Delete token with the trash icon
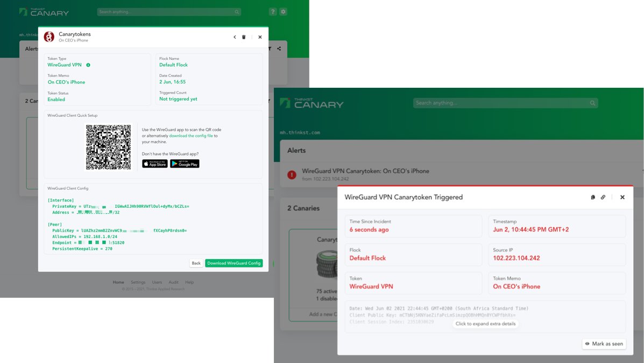Screen dimensions: 644x363 coord(244,37)
